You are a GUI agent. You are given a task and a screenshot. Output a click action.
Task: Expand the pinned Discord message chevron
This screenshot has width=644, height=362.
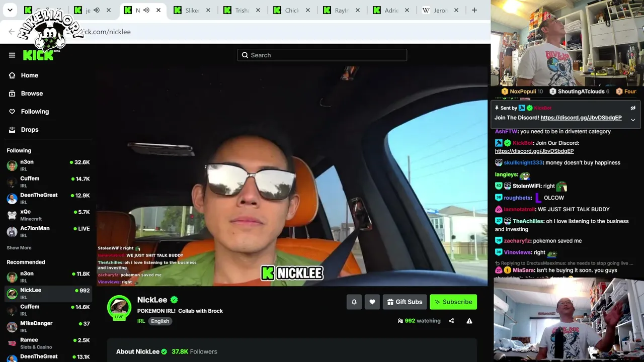tap(633, 120)
